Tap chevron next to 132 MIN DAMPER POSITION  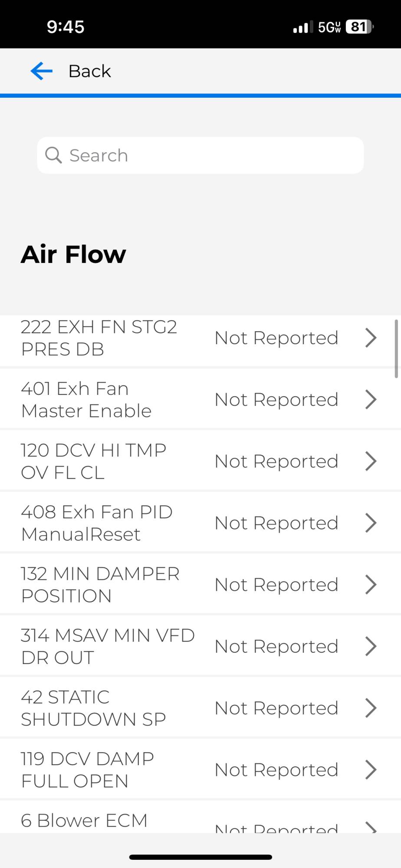(x=371, y=584)
